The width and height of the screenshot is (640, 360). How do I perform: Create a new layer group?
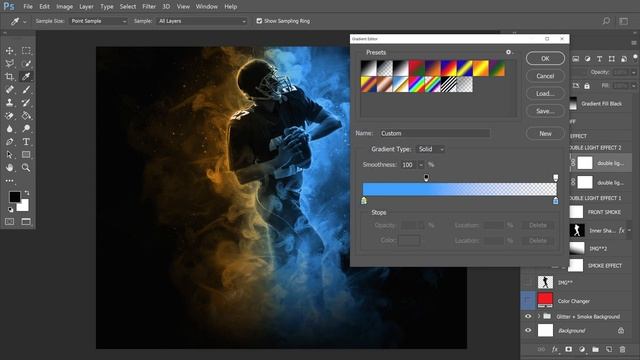596,349
